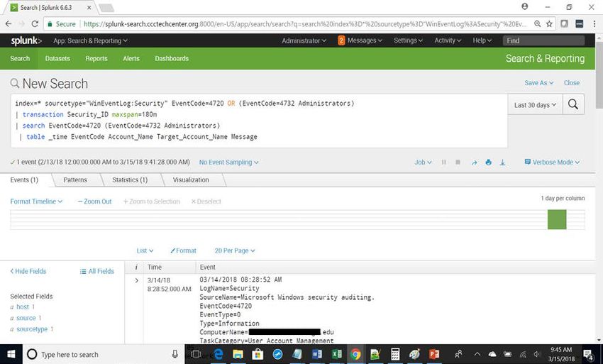Viewport: 603px width, 364px height.
Task: Click the Find input box
Action: (x=544, y=40)
